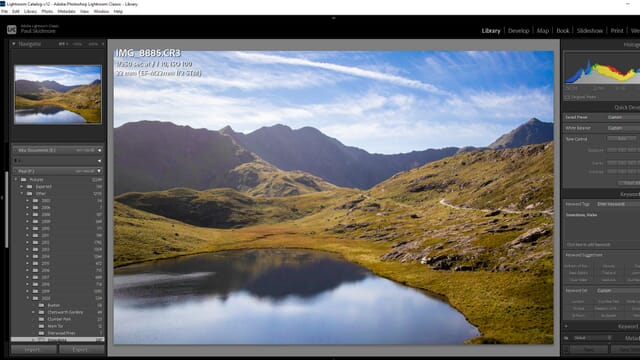Select the Clumber Park folder

point(58,319)
